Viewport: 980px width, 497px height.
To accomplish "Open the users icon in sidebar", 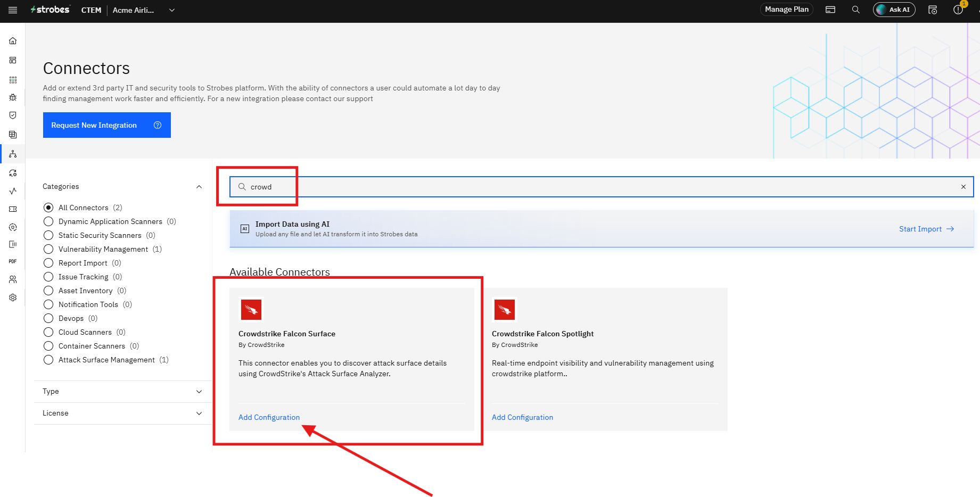I will (13, 279).
